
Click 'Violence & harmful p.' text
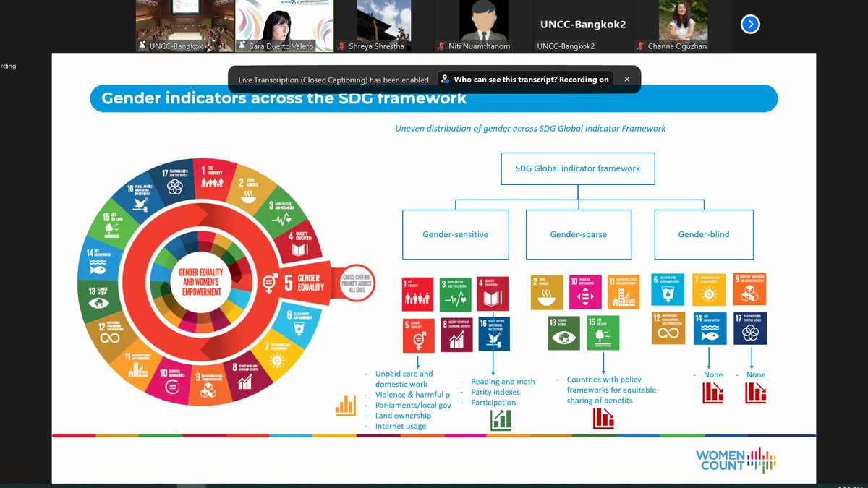(x=413, y=395)
